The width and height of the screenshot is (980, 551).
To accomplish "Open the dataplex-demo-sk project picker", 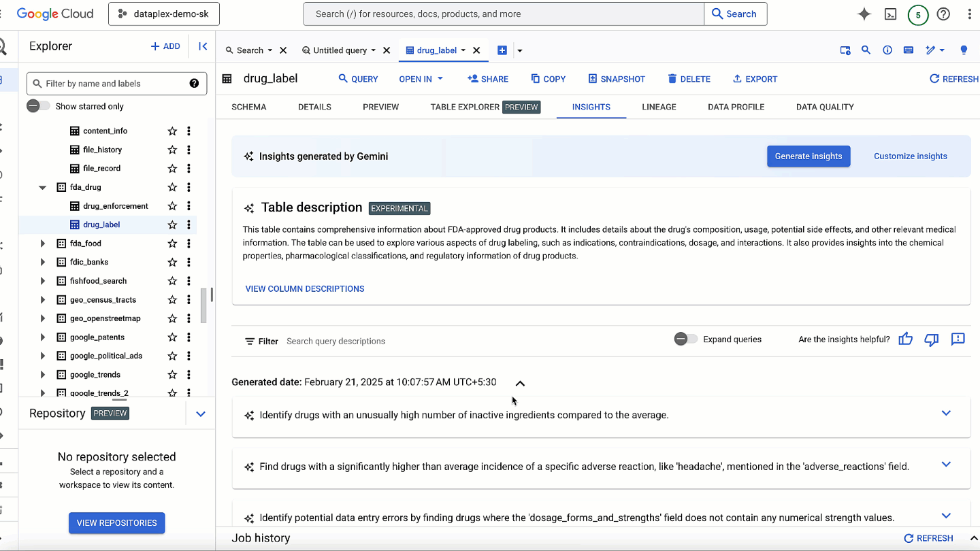I will click(x=164, y=14).
